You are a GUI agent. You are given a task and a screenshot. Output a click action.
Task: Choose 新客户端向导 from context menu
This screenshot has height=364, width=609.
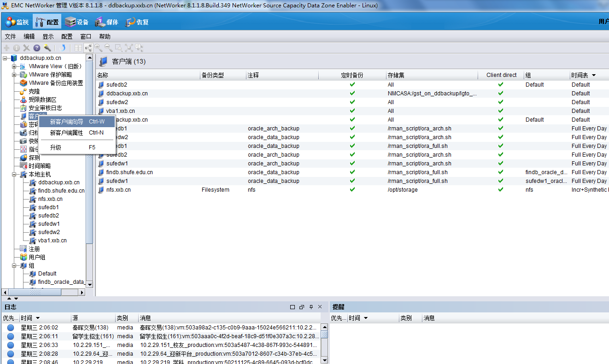(x=77, y=122)
